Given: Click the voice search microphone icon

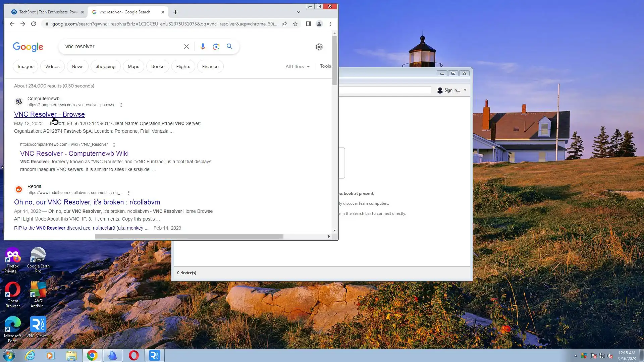Looking at the screenshot, I should (203, 47).
